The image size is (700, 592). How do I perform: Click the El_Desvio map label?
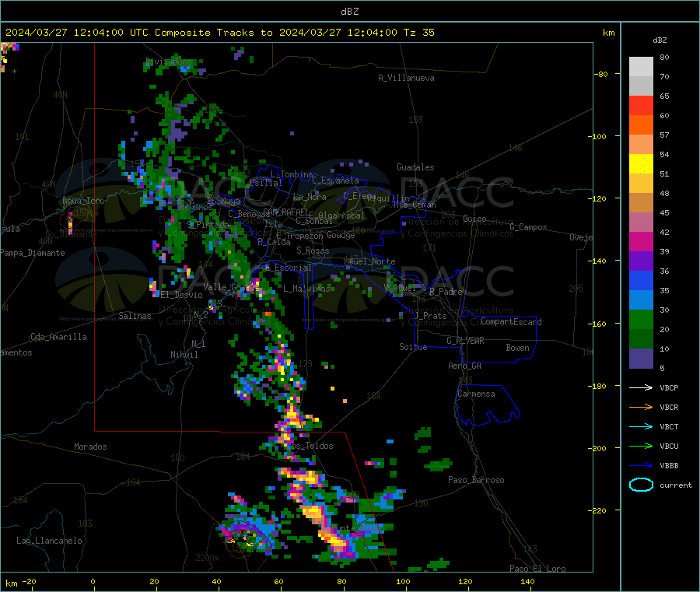(181, 295)
